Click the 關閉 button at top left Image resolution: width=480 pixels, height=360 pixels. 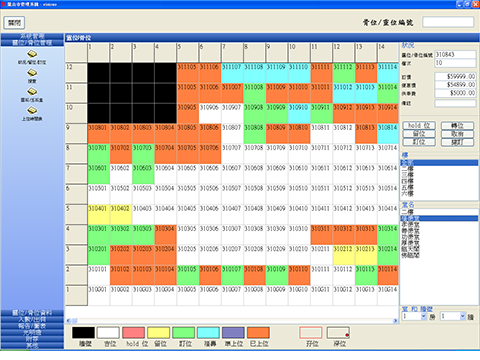click(14, 23)
